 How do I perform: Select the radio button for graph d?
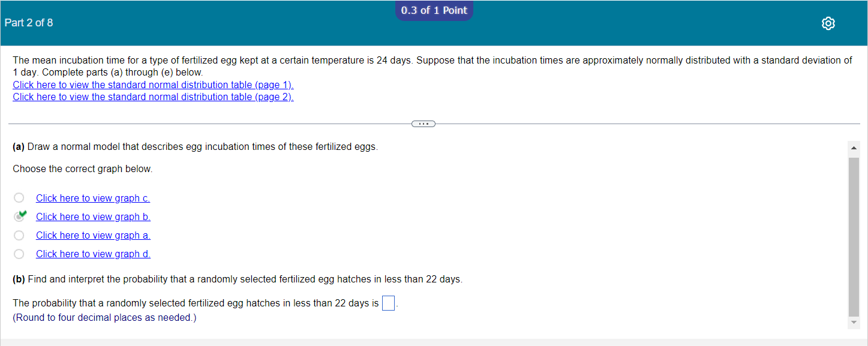[x=19, y=254]
